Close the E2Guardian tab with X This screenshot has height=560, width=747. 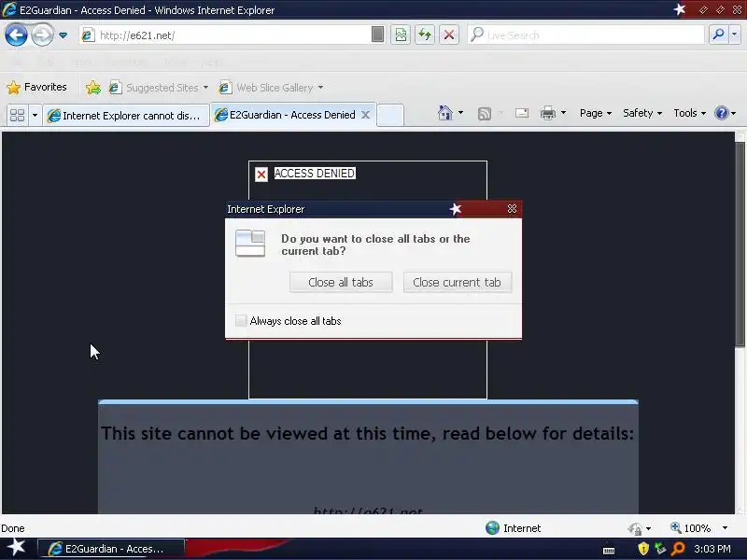tap(365, 115)
